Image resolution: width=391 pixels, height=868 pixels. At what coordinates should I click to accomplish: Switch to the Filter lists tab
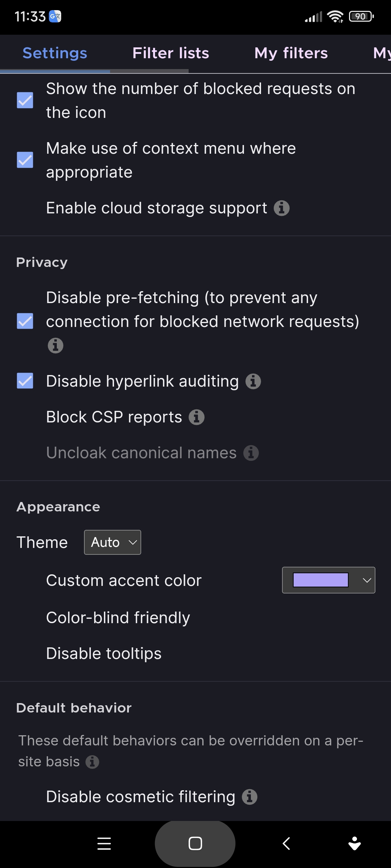pyautogui.click(x=171, y=53)
